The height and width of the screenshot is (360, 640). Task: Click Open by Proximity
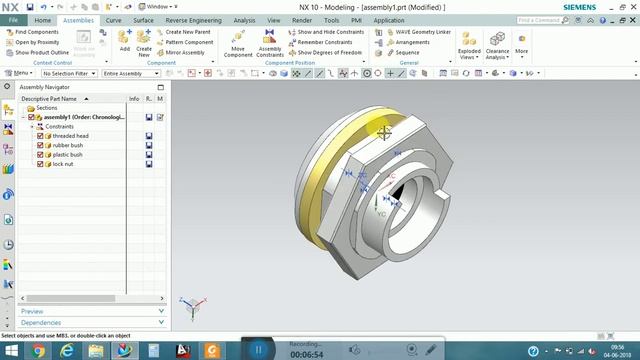(x=33, y=42)
